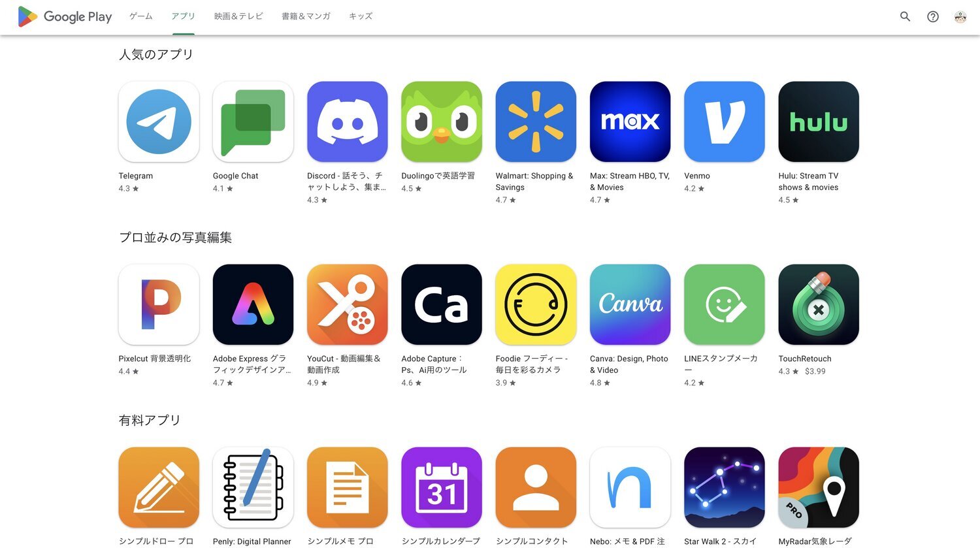The image size is (980, 548).
Task: Select the TouchRetouch app icon
Action: click(x=819, y=304)
